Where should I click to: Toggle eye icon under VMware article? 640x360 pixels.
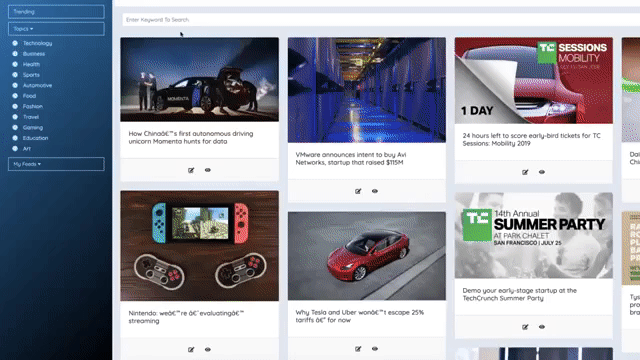coord(375,191)
